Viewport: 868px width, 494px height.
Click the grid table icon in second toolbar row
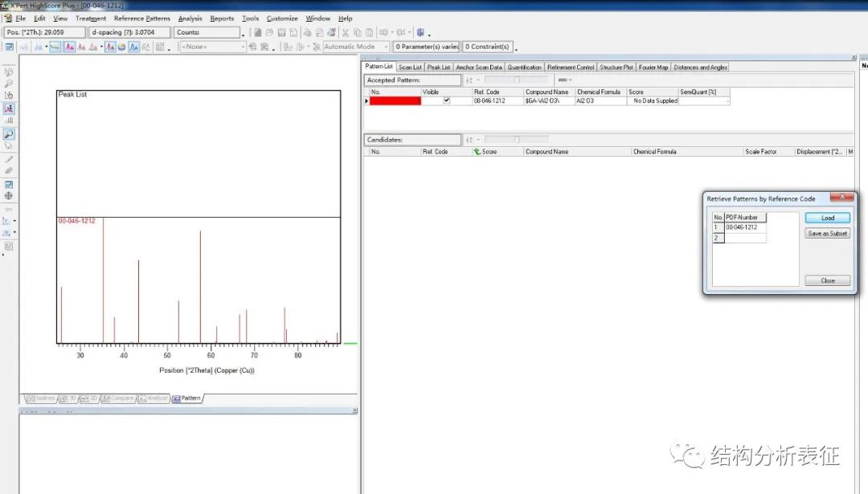pos(160,47)
